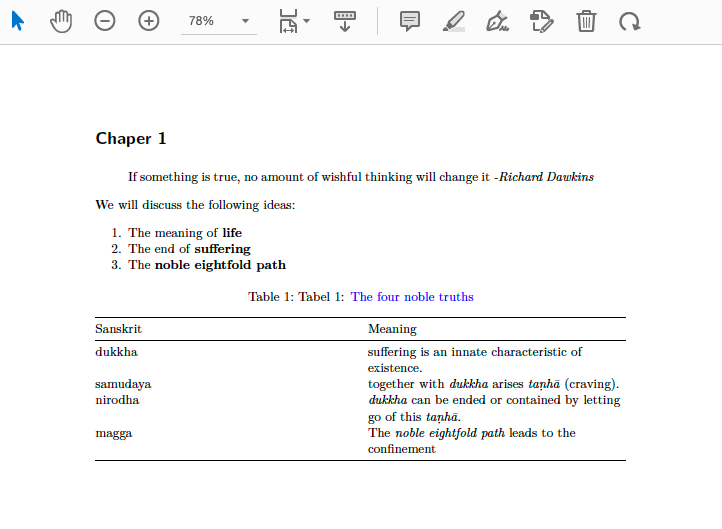Select the arrow selection tool

pyautogui.click(x=18, y=21)
